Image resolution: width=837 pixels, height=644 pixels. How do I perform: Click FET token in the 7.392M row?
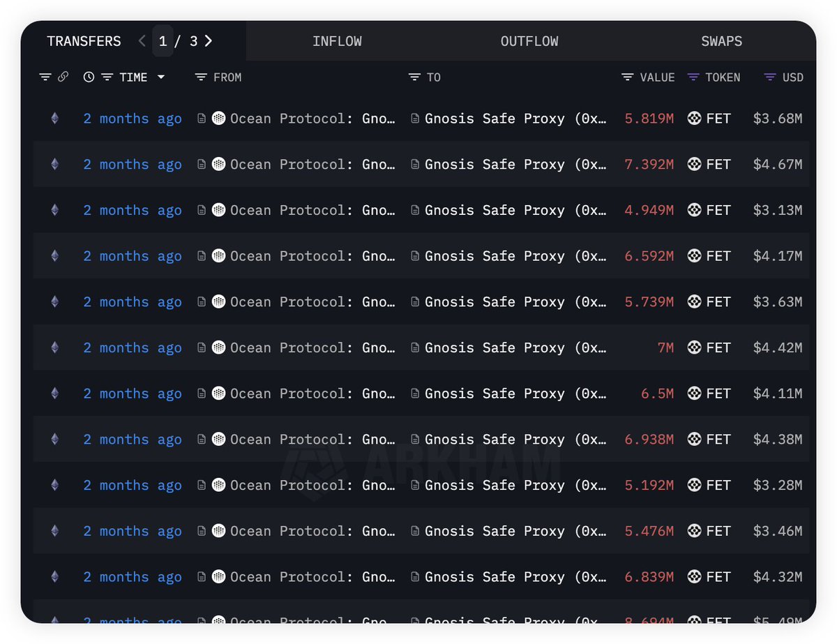tap(709, 165)
